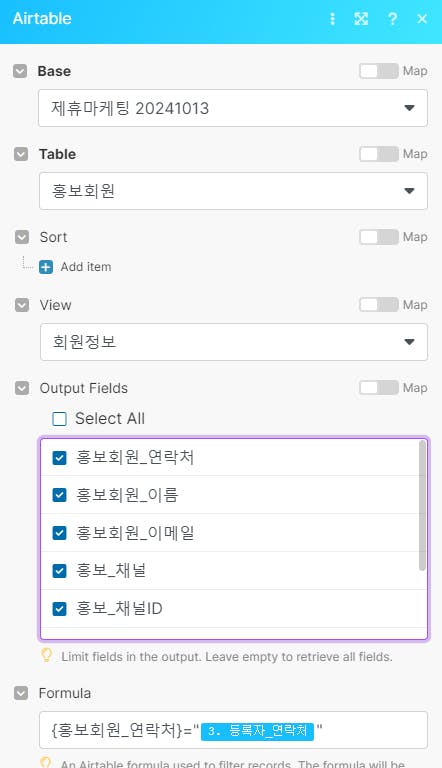Image resolution: width=442 pixels, height=768 pixels.
Task: Check the Select All checkbox
Action: (59, 419)
